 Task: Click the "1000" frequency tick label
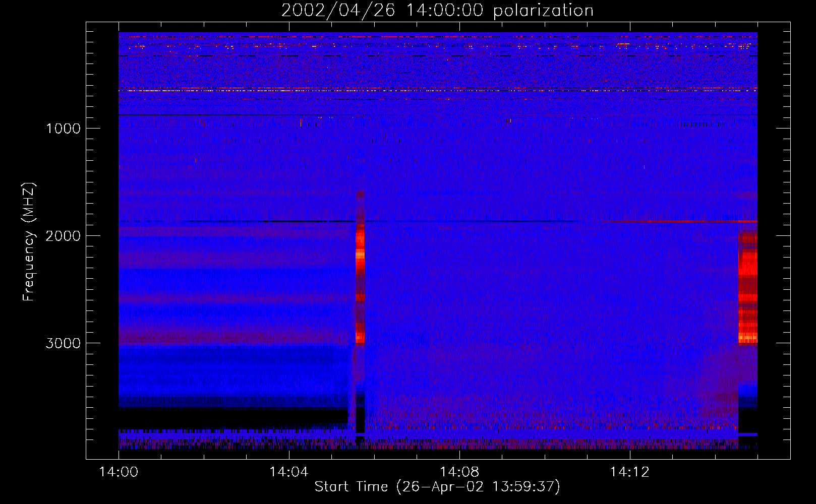tap(63, 129)
